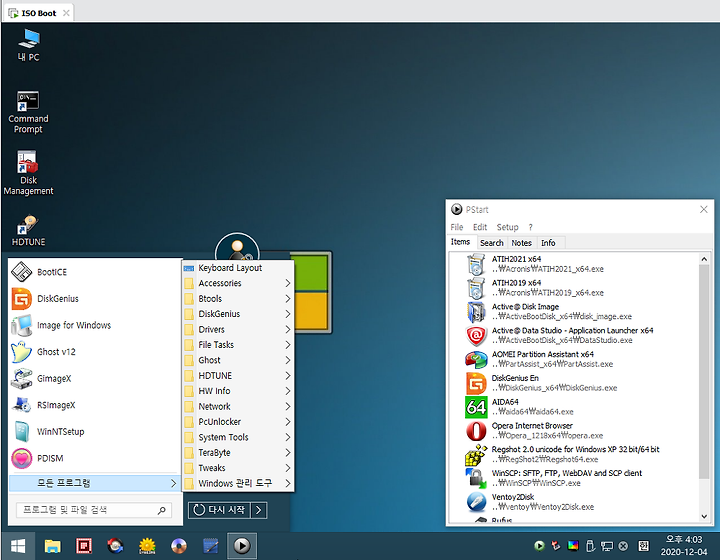720x560 pixels.
Task: Click PStart play icon on taskbar
Action: coord(242,546)
